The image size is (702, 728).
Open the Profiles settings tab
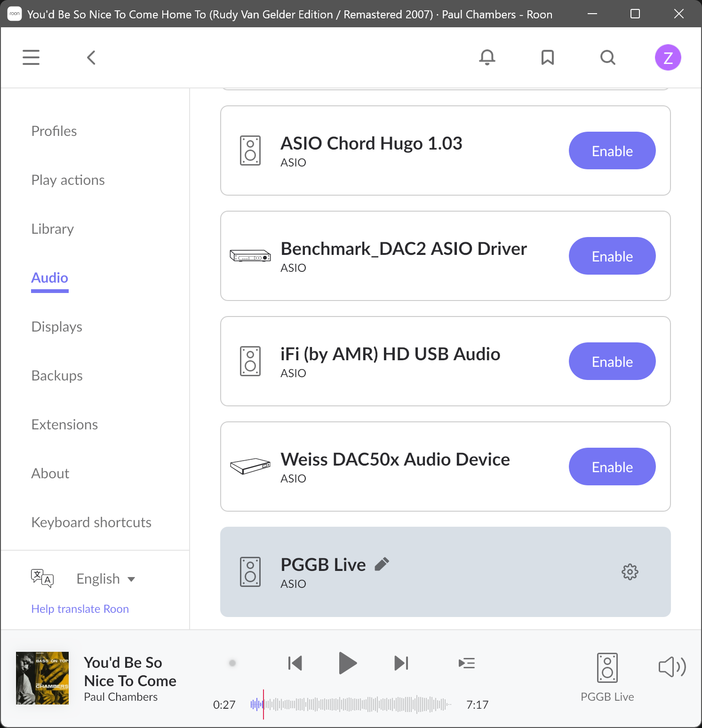pyautogui.click(x=54, y=131)
